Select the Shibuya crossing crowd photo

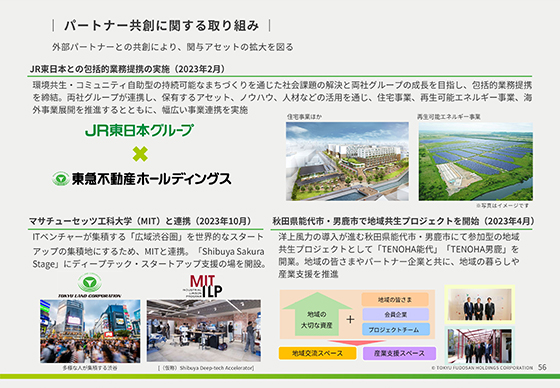pyautogui.click(x=90, y=331)
